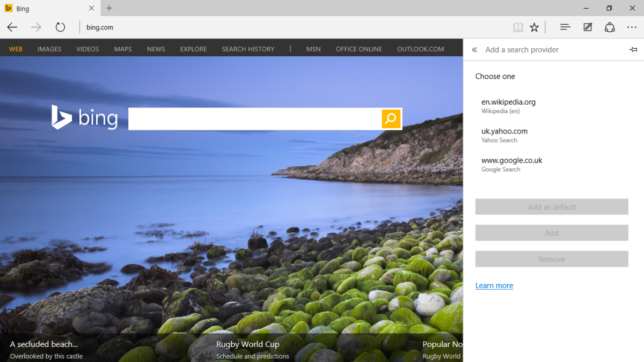Open Reading view with the book icon
Image resolution: width=644 pixels, height=362 pixels.
click(518, 27)
